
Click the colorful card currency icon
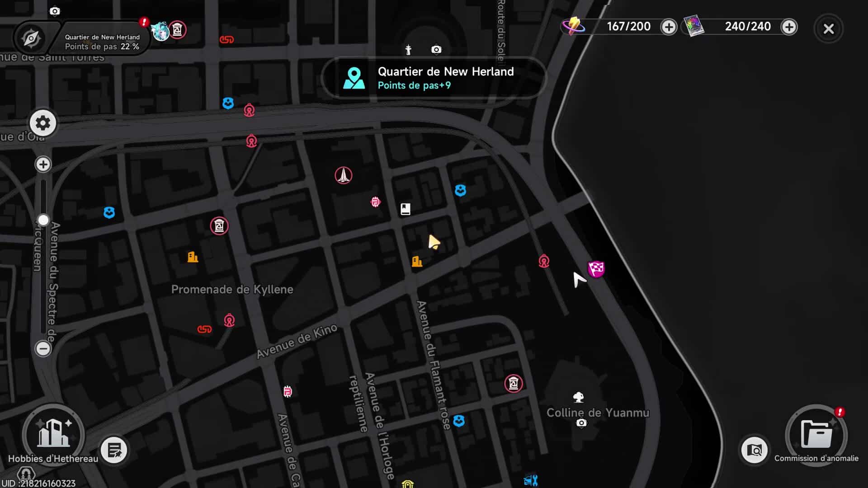693,26
